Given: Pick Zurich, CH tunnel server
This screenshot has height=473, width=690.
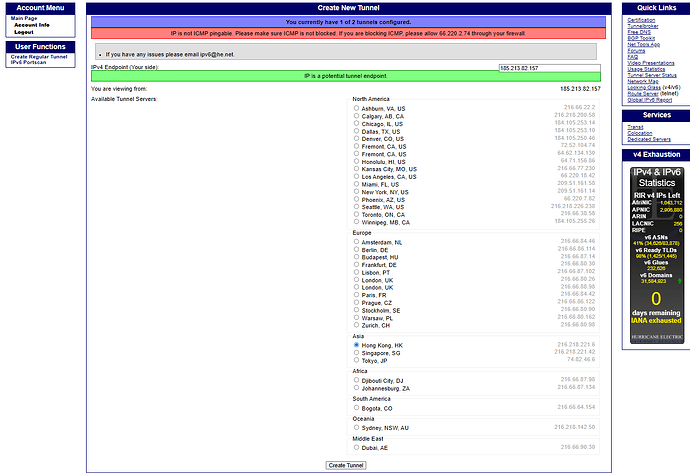Looking at the screenshot, I should [x=356, y=325].
